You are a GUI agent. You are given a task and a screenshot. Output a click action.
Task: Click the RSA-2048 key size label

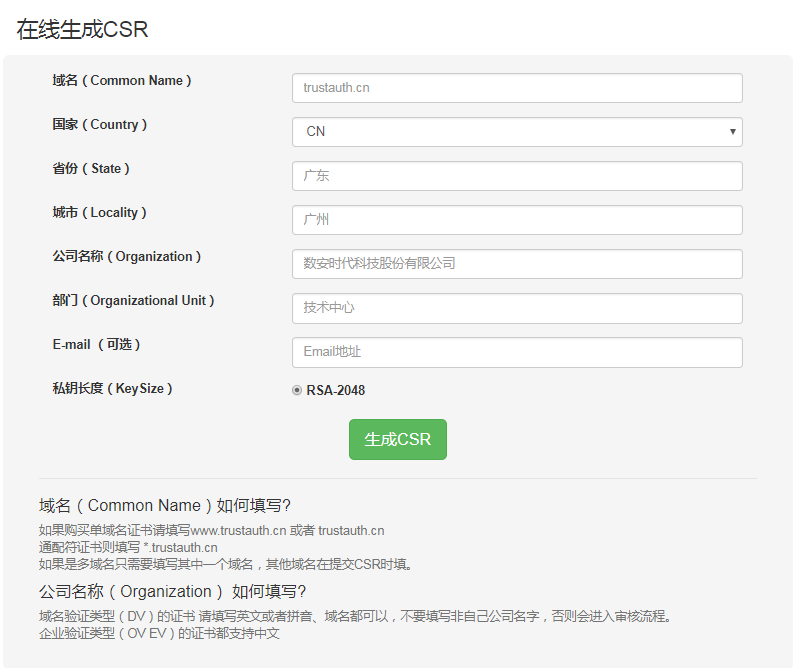pos(336,390)
